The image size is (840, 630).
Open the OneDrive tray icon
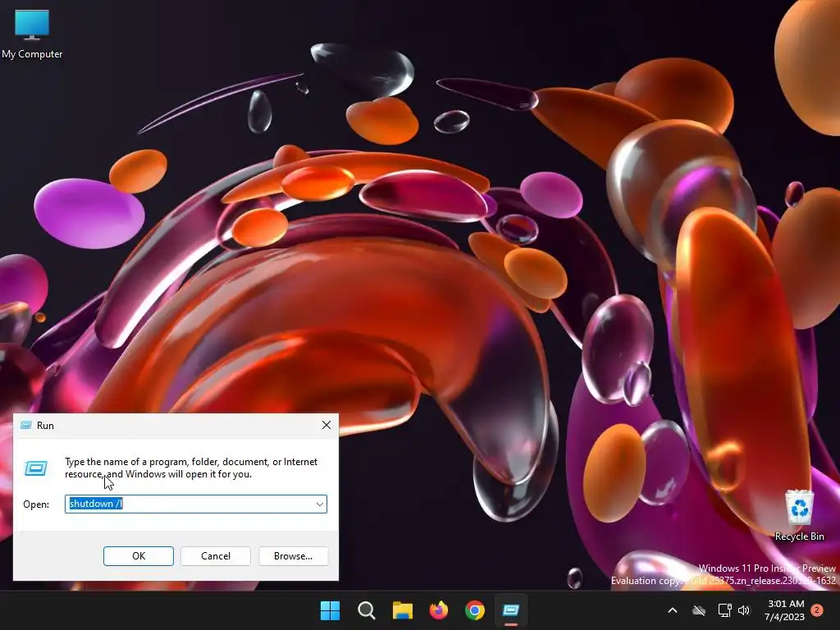(699, 610)
